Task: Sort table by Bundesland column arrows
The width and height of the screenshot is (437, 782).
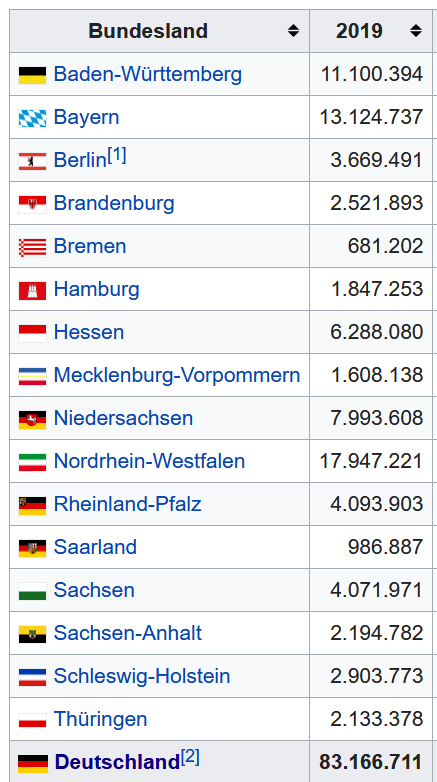Action: 293,31
